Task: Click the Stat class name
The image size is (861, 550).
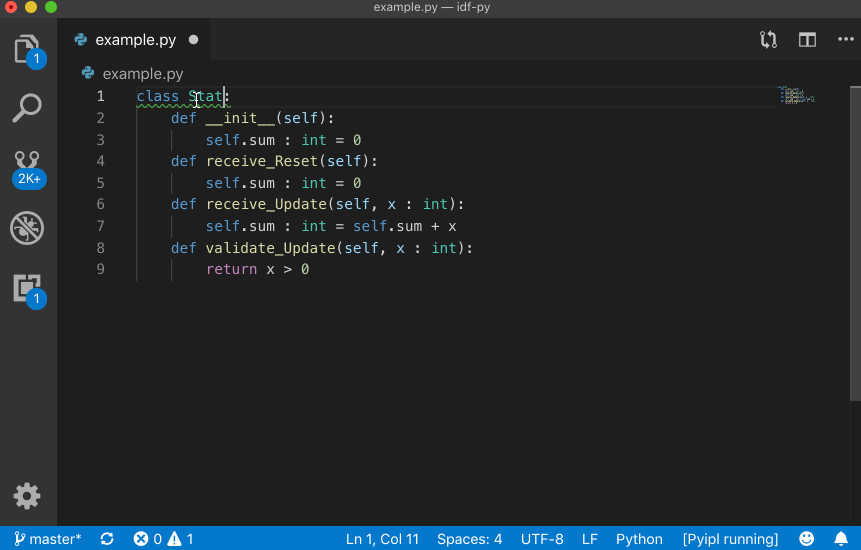Action: 205,96
